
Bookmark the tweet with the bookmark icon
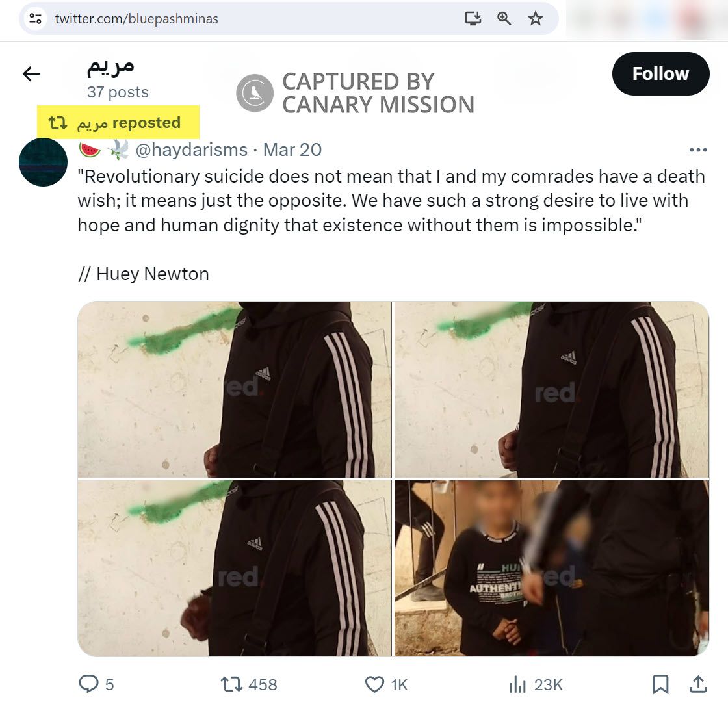[x=661, y=684]
